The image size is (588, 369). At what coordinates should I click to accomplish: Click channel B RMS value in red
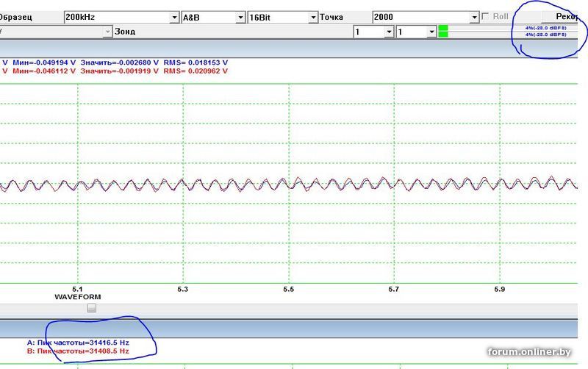195,71
